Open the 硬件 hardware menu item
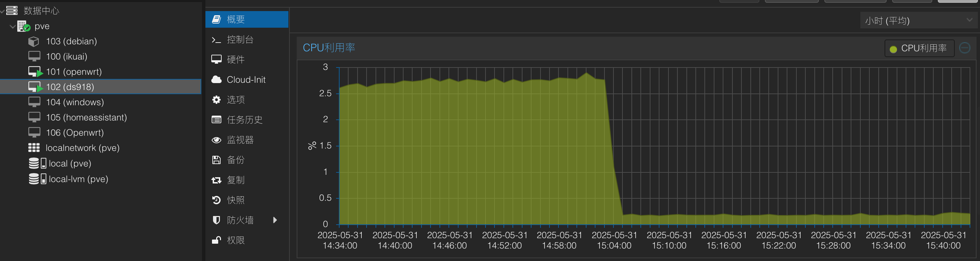 247,60
